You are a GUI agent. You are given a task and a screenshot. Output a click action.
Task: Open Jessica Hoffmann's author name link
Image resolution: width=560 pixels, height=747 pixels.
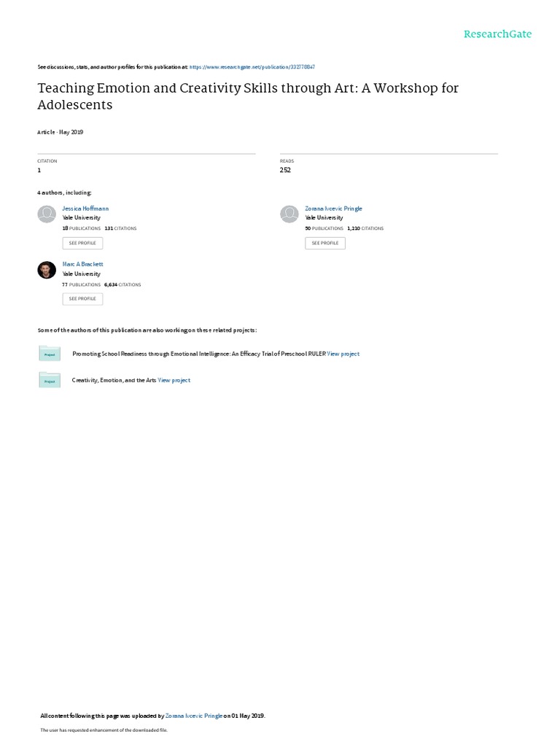tap(86, 209)
